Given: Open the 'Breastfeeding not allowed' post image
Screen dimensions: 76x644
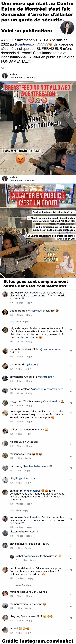Looking at the screenshot, I should (x=38, y=128).
